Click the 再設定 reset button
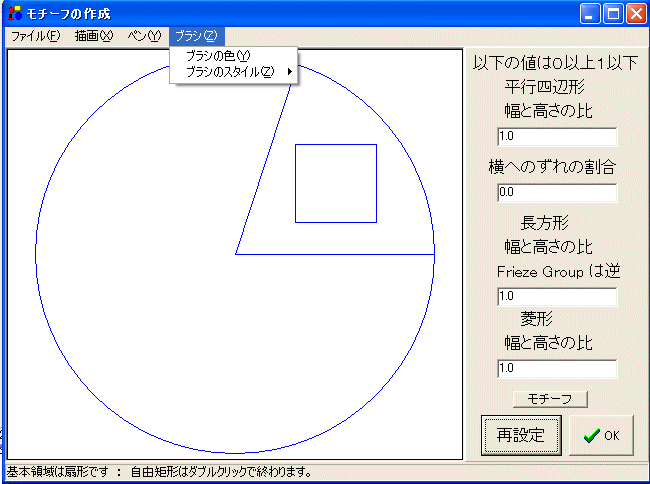This screenshot has width=650, height=484. click(521, 436)
